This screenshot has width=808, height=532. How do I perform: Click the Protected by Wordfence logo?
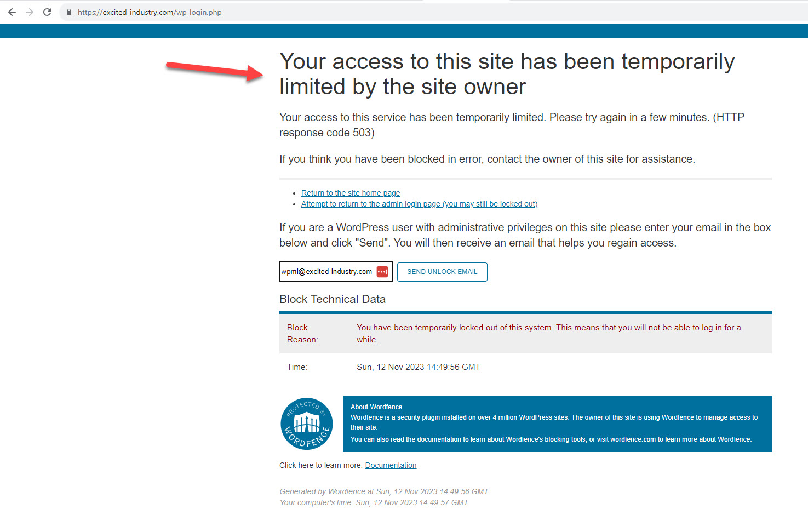(x=307, y=424)
